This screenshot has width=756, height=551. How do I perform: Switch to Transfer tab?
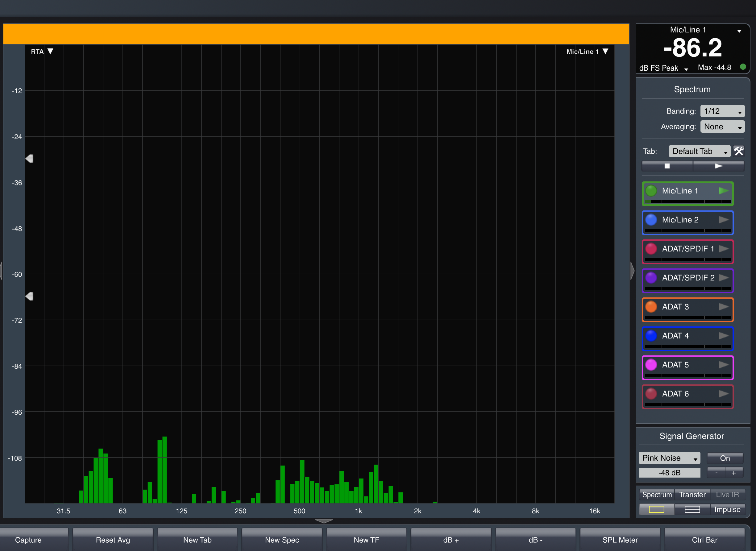click(x=692, y=495)
